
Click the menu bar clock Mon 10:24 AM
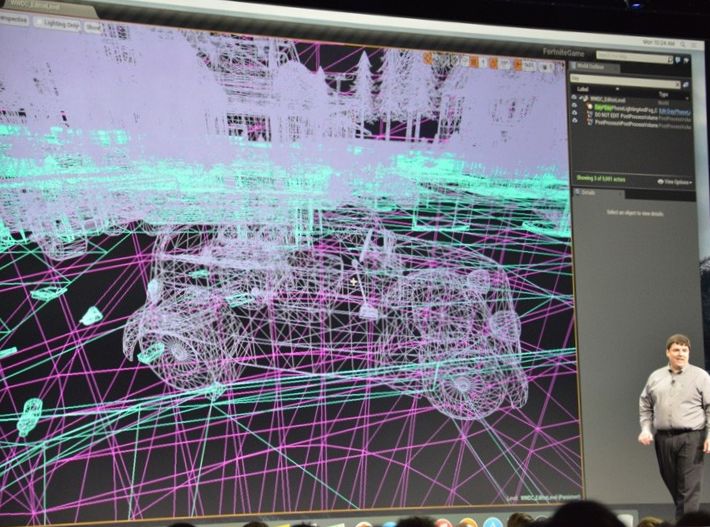[x=659, y=43]
